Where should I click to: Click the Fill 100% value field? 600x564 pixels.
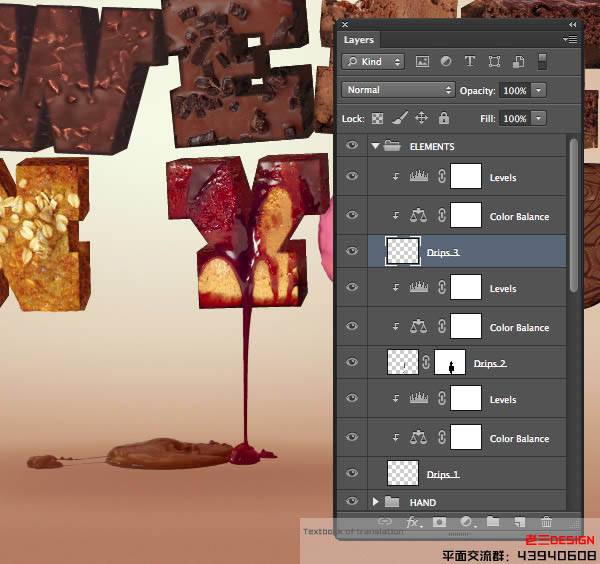point(515,119)
